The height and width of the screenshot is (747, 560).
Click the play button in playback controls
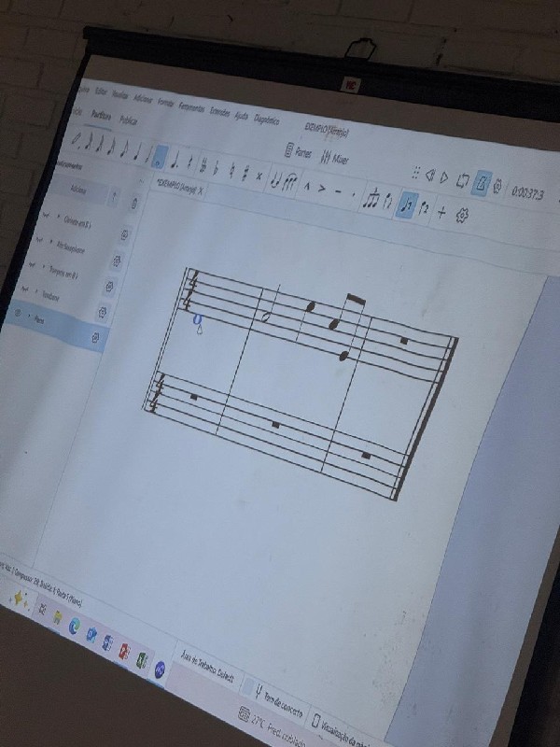tap(445, 177)
